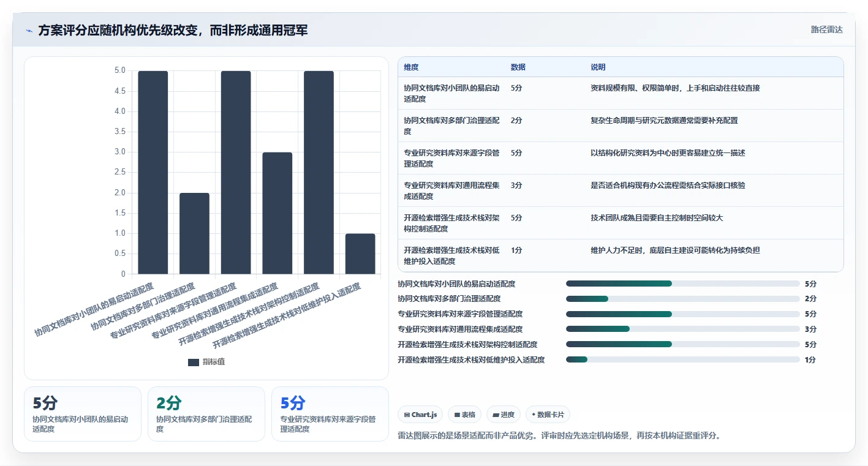Click the progress list label 专业研究资料库对通用流程集成适配度
868x466 pixels.
pos(460,329)
